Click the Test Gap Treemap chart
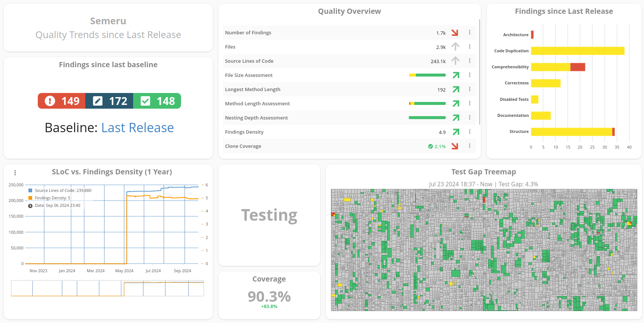644x323 pixels. coord(484,250)
